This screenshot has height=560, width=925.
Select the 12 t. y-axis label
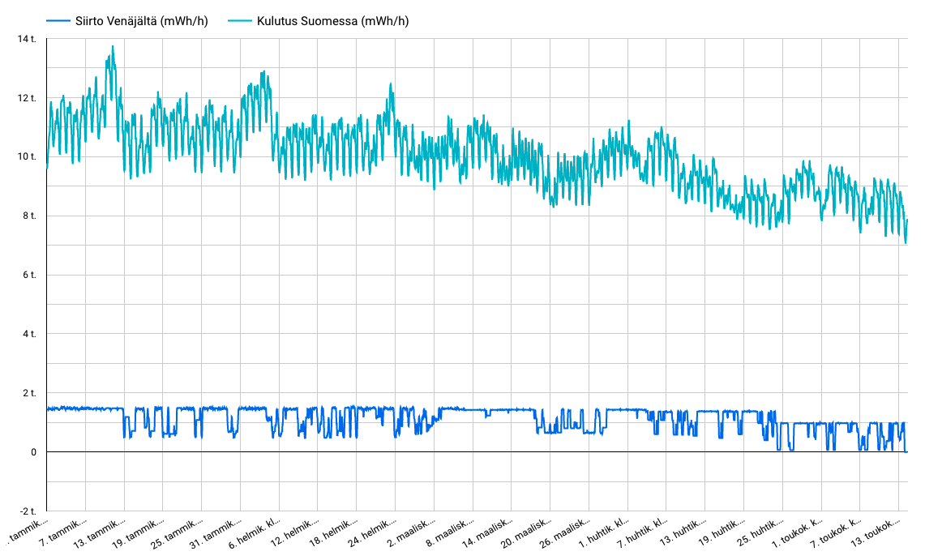27,98
